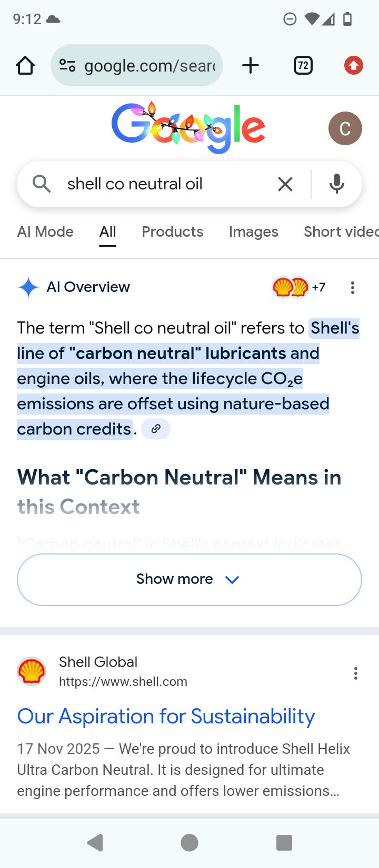Show AI Overview sources with Shell logos +7
This screenshot has width=379, height=868.
[x=298, y=287]
